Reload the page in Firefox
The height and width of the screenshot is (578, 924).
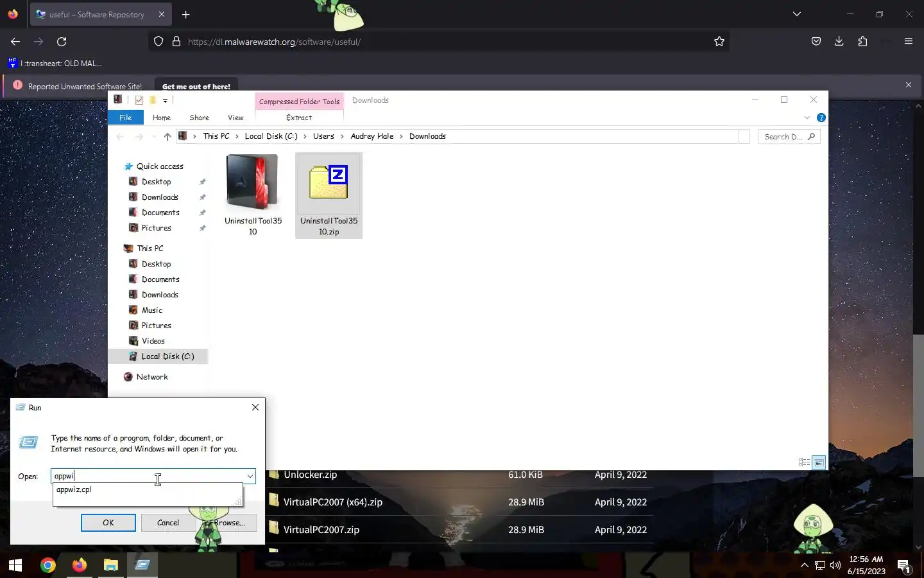coord(62,42)
